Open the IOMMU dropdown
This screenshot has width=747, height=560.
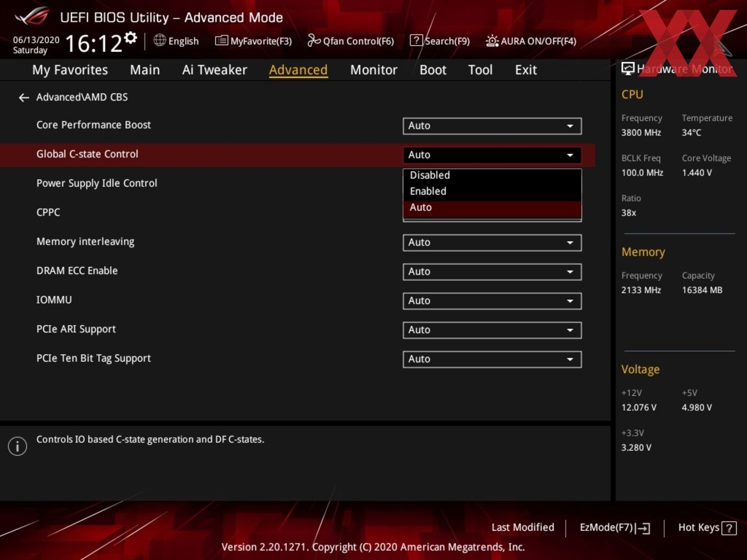[492, 301]
